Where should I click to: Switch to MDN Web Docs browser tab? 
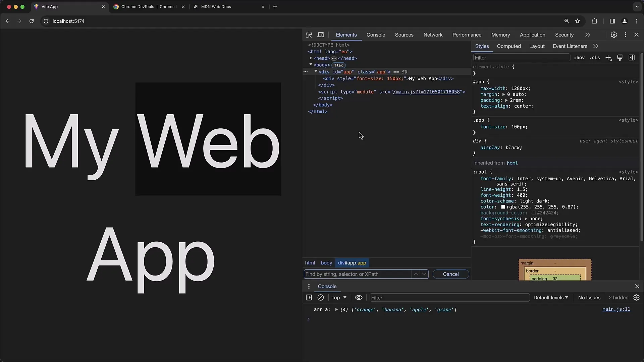tap(229, 7)
